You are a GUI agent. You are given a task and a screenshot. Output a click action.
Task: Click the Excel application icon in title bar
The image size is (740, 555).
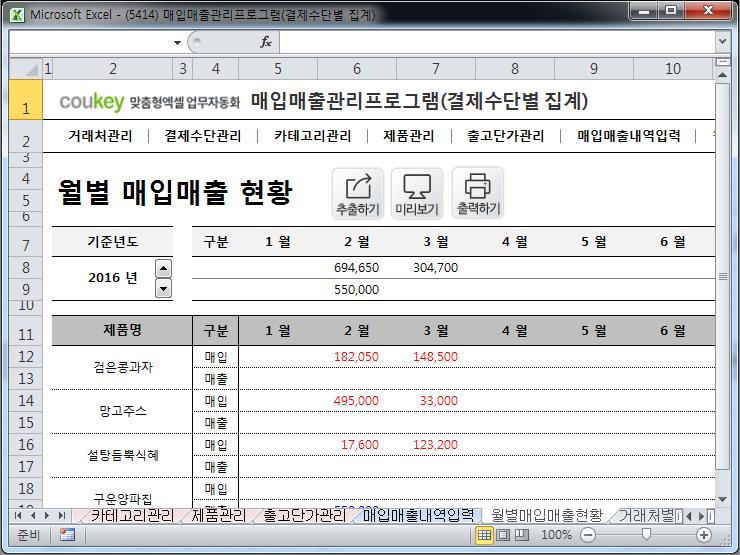click(x=17, y=15)
